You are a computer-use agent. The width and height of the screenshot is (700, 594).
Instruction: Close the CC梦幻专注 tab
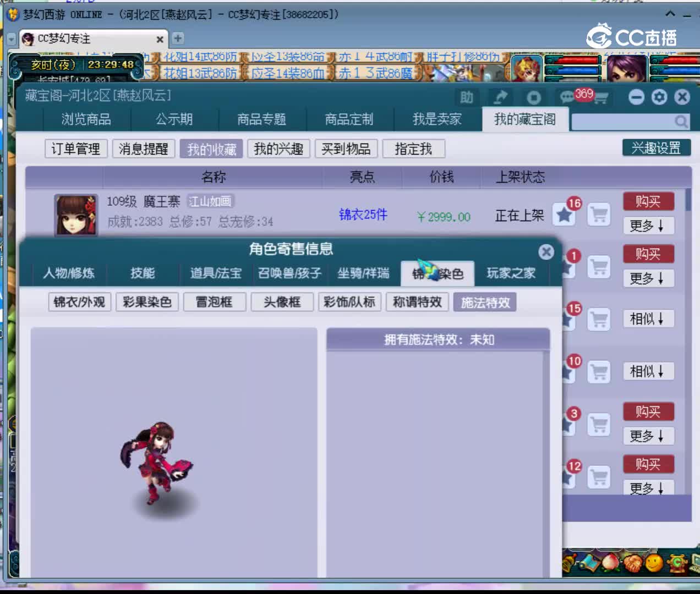tap(160, 39)
